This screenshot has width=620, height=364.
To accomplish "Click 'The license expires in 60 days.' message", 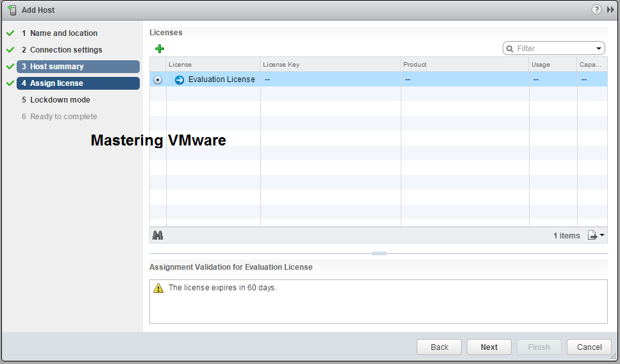I will [222, 288].
